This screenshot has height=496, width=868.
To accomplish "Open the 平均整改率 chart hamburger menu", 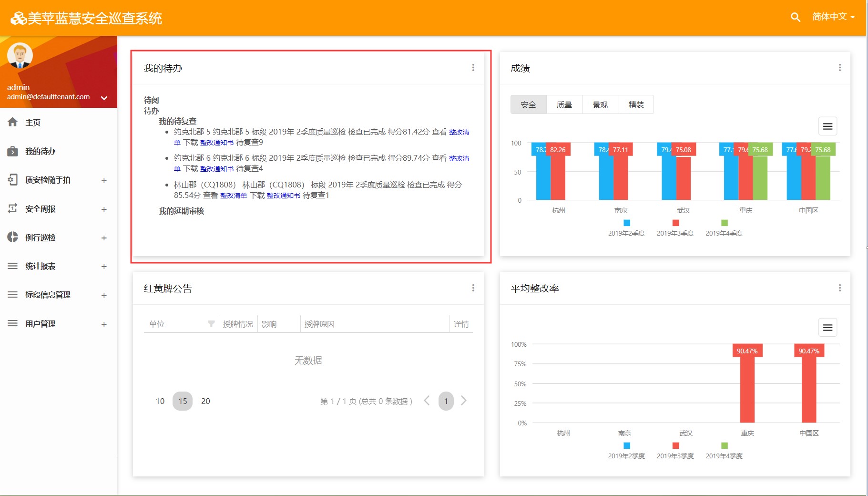I will [x=827, y=328].
